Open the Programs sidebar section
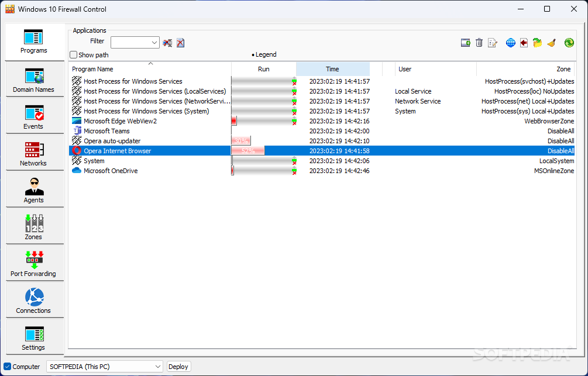Screen dimensions: 588x376 click(x=35, y=42)
